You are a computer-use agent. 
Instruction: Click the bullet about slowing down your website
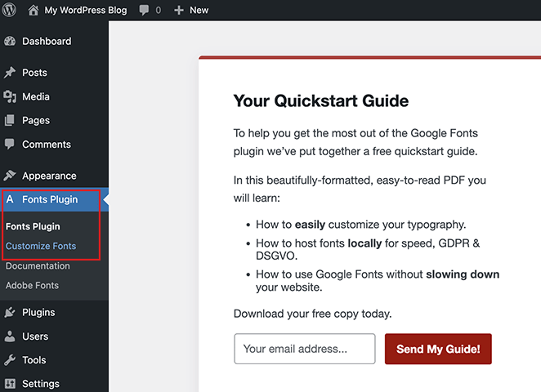click(x=378, y=281)
